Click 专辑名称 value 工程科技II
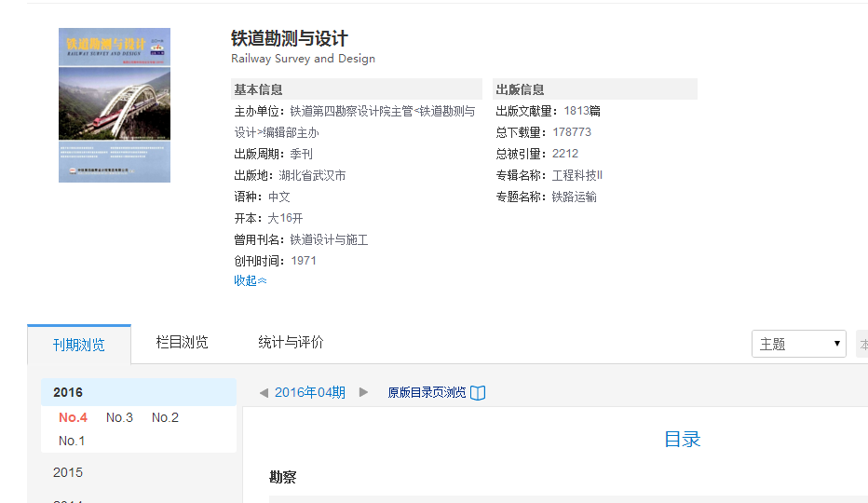Screen dimensions: 868x503 click(576, 175)
